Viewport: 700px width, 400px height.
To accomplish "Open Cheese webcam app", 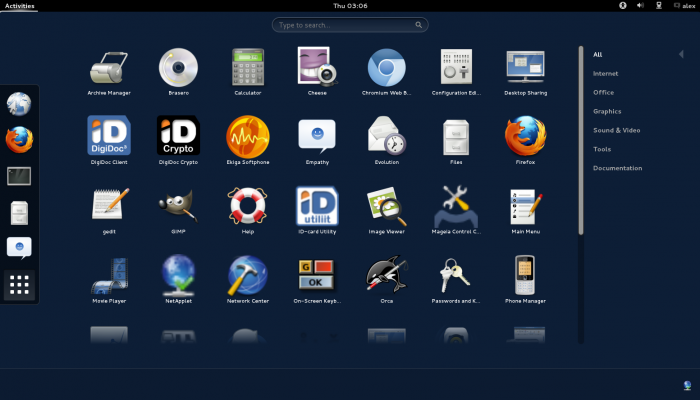I will [317, 71].
